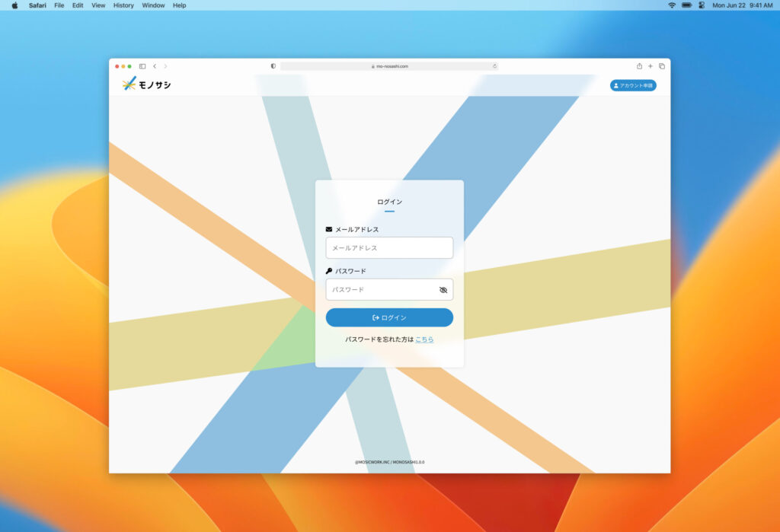The image size is (780, 532).
Task: Open the History menu
Action: pyautogui.click(x=123, y=5)
